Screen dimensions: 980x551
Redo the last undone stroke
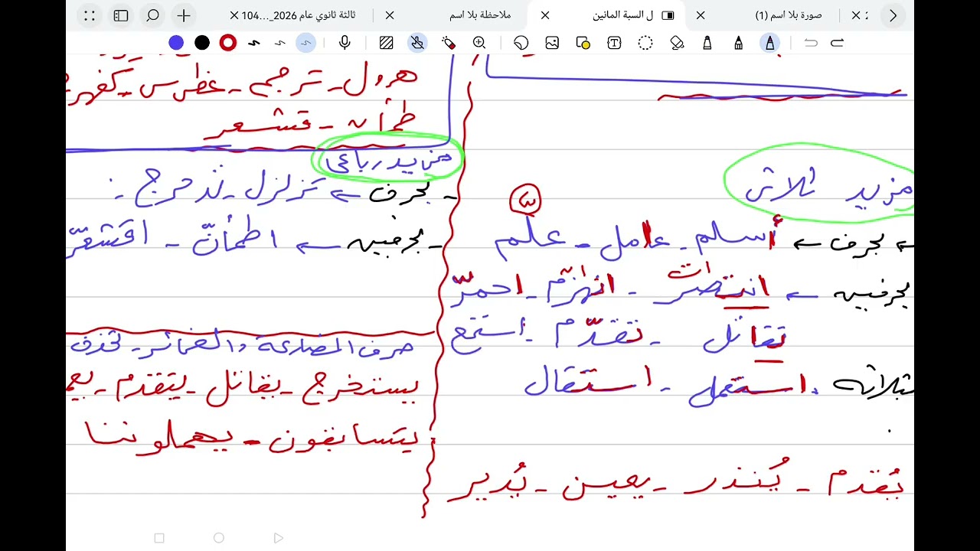pos(837,43)
